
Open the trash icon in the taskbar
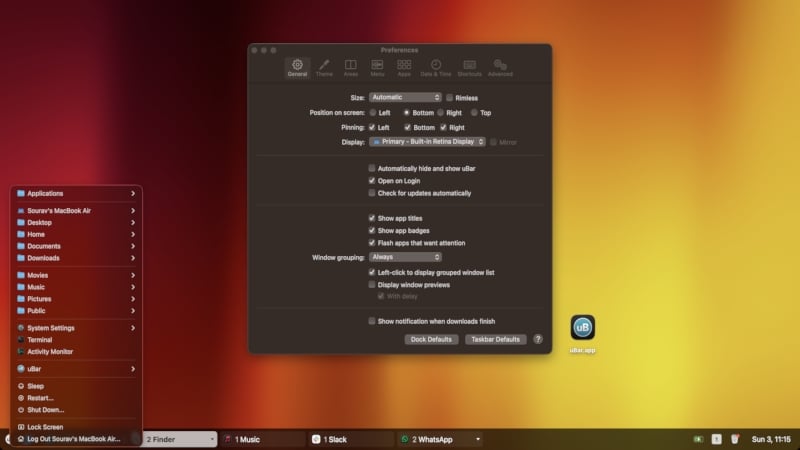[x=735, y=439]
